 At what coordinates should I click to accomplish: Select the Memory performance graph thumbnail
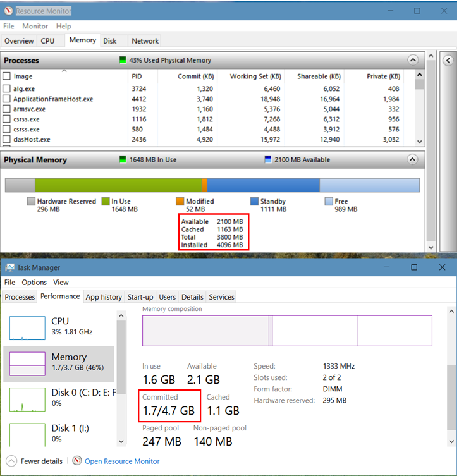coord(27,363)
